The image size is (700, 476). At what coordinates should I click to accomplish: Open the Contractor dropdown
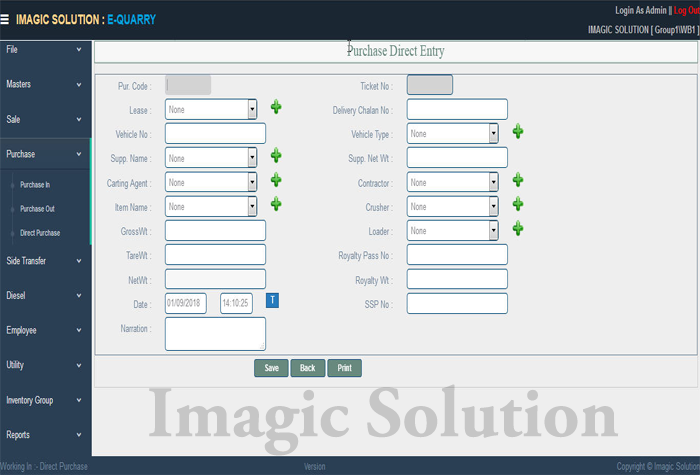(453, 182)
